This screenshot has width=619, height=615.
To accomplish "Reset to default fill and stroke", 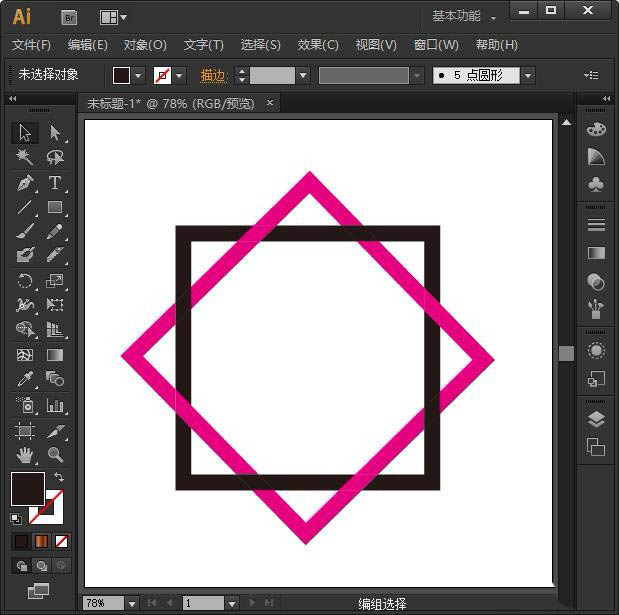I will pyautogui.click(x=16, y=519).
